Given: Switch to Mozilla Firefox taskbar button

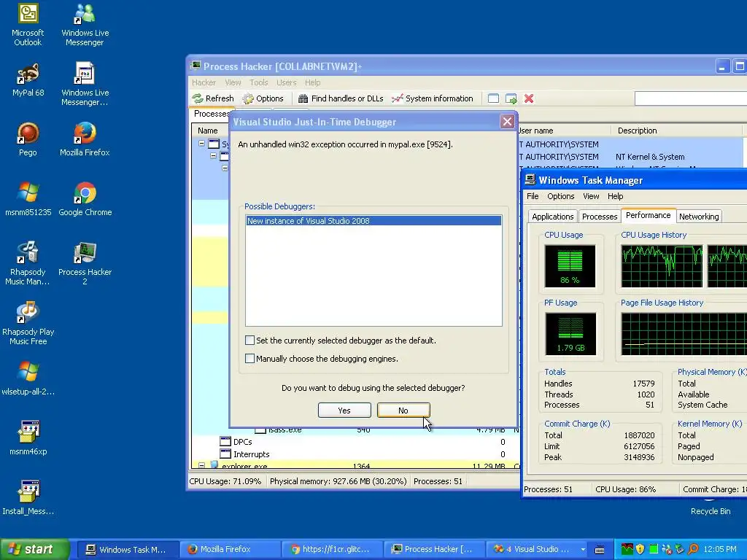Looking at the screenshot, I should [231, 549].
